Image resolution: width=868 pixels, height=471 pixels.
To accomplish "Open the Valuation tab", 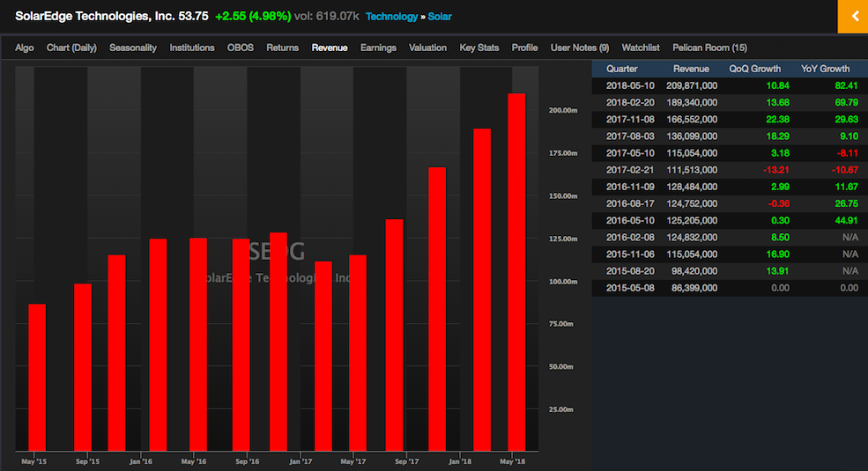I will (x=427, y=48).
